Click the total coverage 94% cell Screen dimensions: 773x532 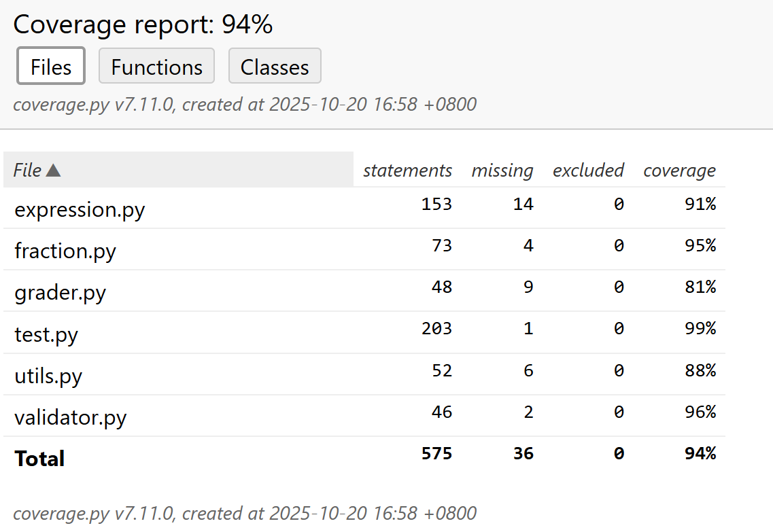pyautogui.click(x=700, y=454)
